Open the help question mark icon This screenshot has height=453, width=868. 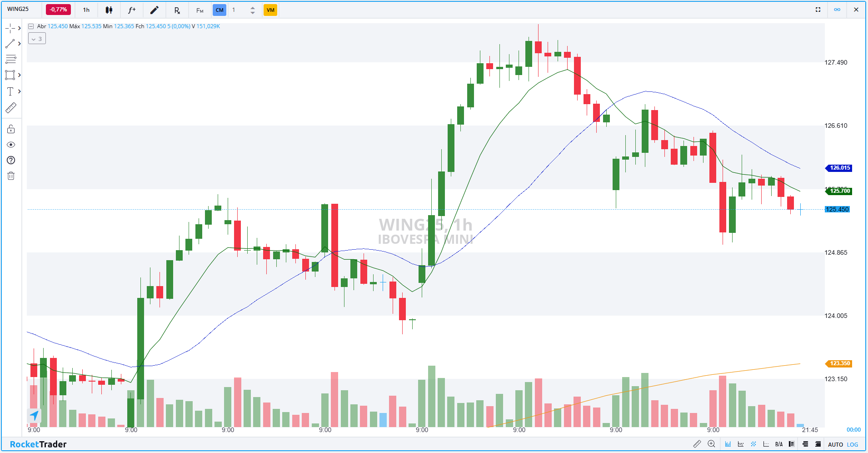11,160
